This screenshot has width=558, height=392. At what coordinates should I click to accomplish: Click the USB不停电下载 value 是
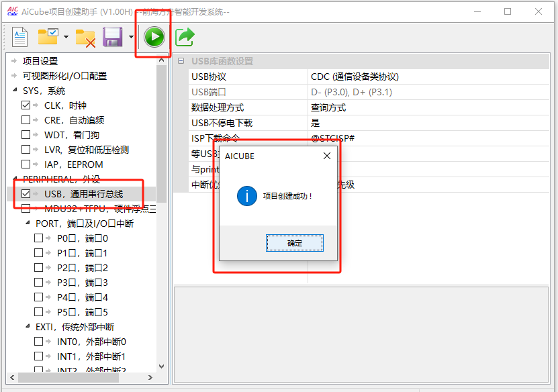pyautogui.click(x=316, y=123)
